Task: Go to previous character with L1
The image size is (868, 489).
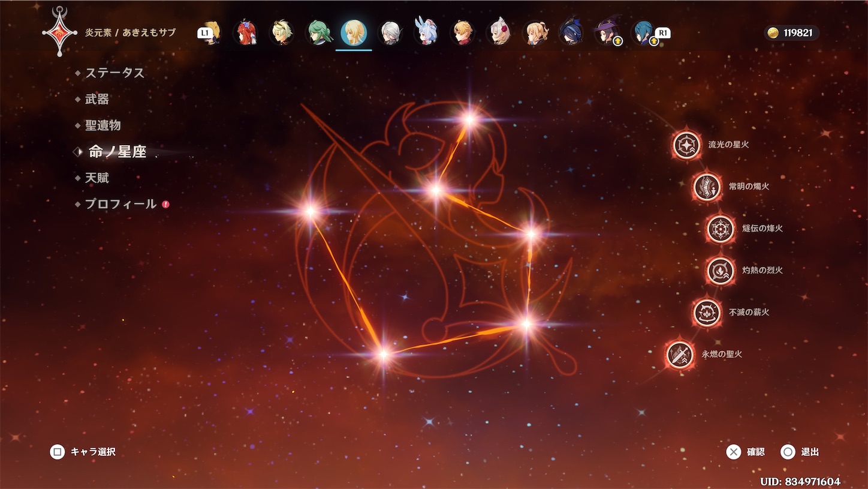Action: coord(205,34)
